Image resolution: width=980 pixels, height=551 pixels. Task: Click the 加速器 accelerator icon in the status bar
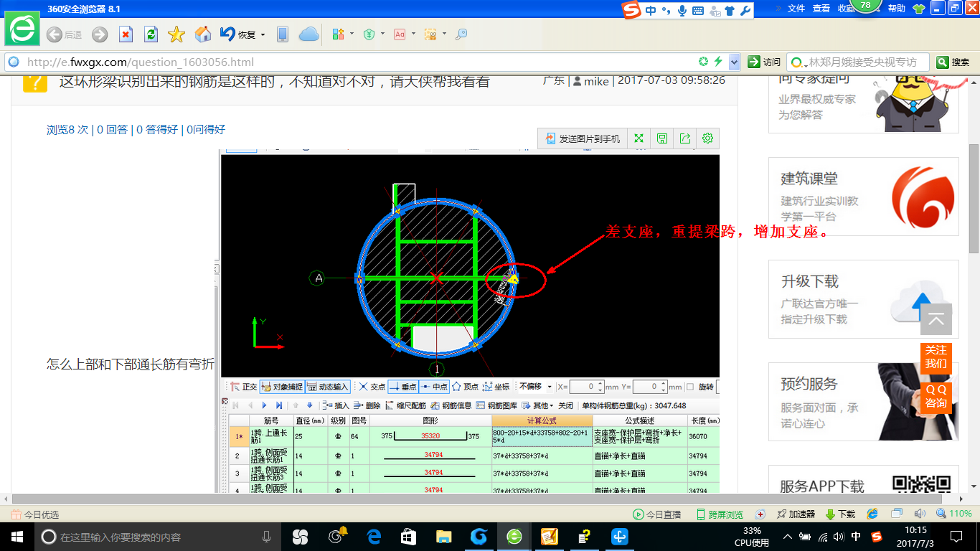[x=795, y=514]
